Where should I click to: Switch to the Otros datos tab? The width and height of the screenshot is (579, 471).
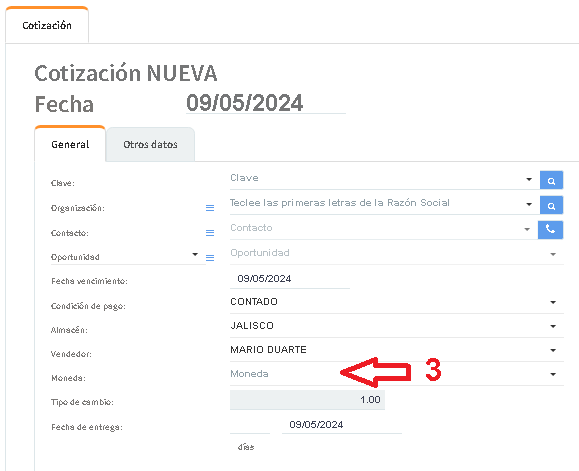coord(150,144)
